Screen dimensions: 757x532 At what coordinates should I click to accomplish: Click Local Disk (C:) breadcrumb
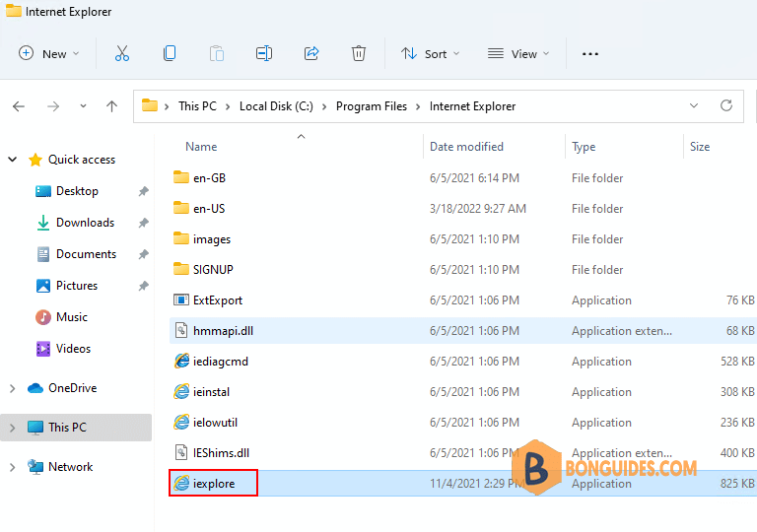click(x=276, y=106)
